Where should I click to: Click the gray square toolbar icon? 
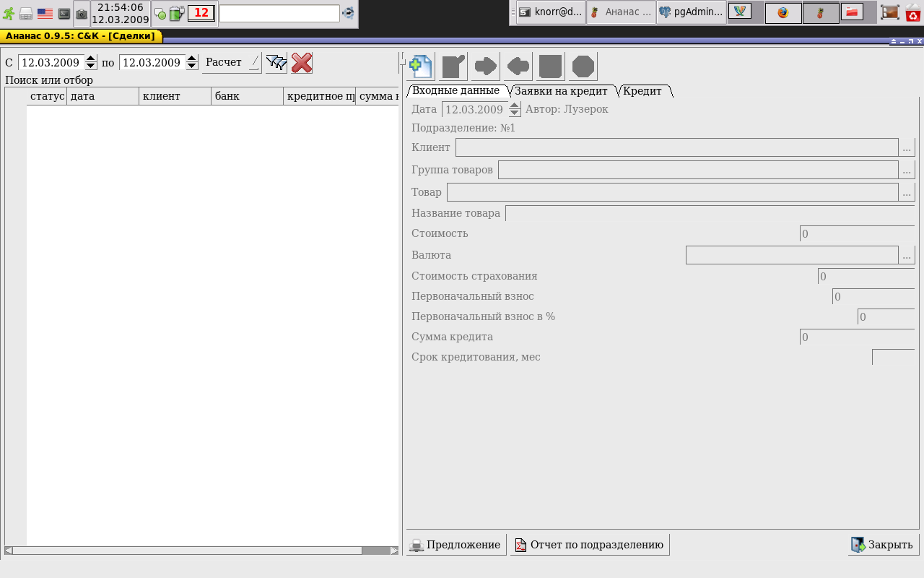pos(551,66)
